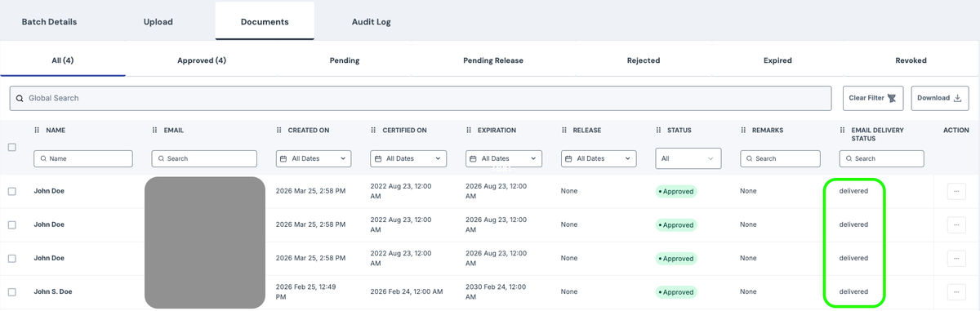The image size is (980, 311).
Task: Open the Release All Dates dropdown
Action: point(599,158)
